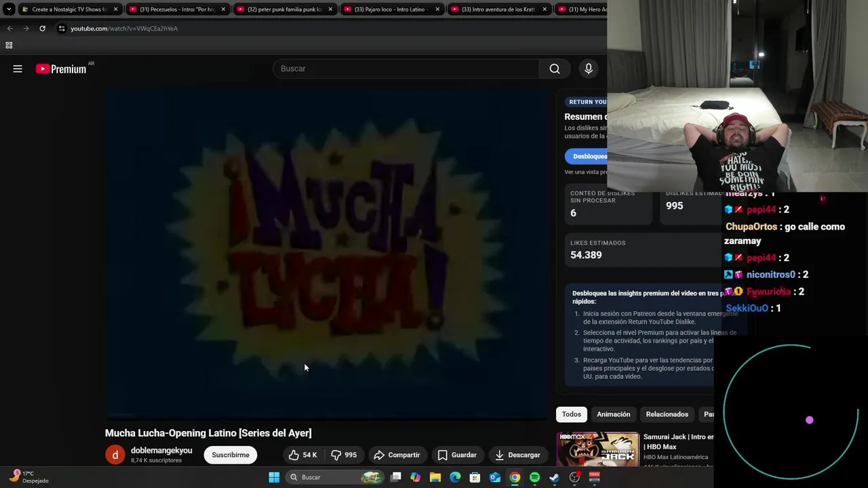This screenshot has width=868, height=488.
Task: Go back with browser back arrow
Action: pyautogui.click(x=9, y=28)
